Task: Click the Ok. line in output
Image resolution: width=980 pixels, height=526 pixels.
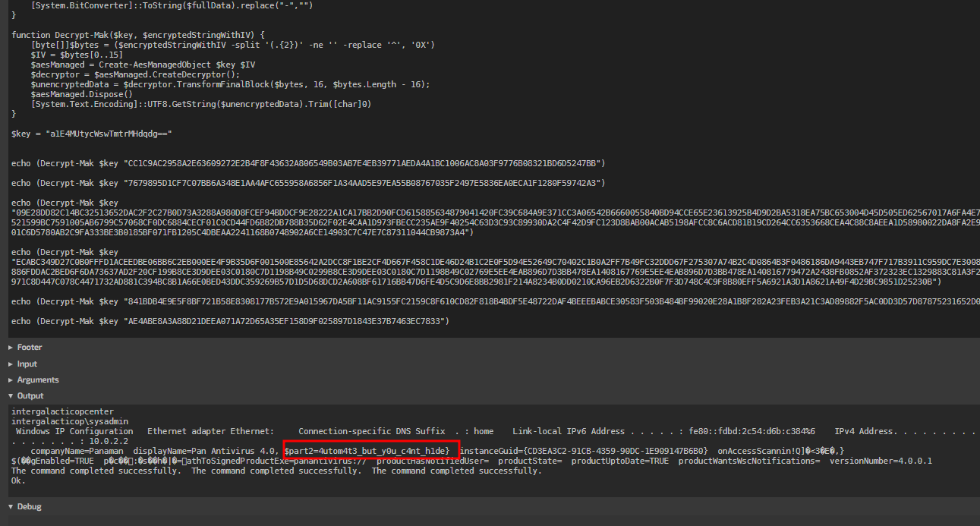Action: pos(18,480)
